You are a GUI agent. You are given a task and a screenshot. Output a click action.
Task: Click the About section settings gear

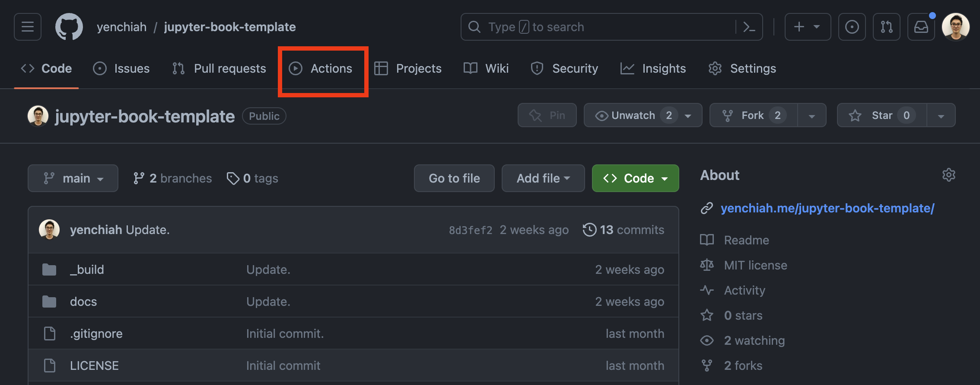[x=949, y=175]
